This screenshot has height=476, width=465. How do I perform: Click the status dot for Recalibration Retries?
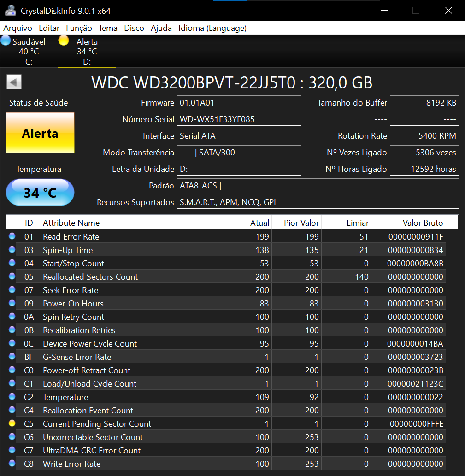pos(12,329)
